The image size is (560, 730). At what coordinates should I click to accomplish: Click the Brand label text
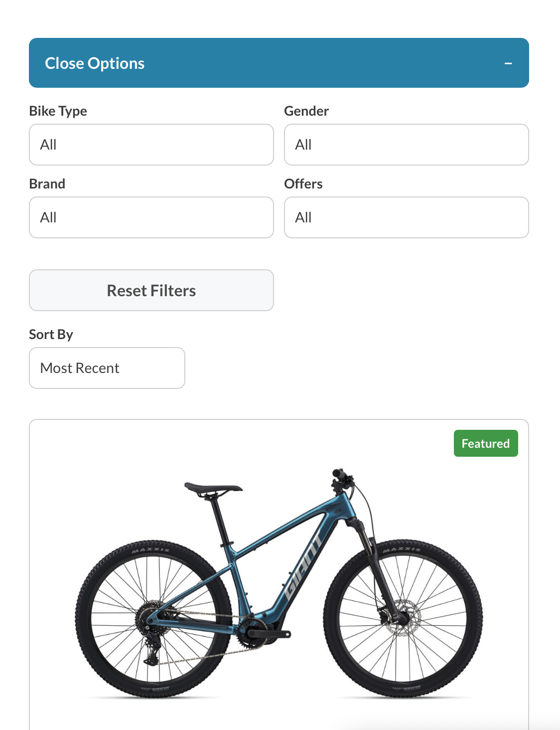(47, 183)
